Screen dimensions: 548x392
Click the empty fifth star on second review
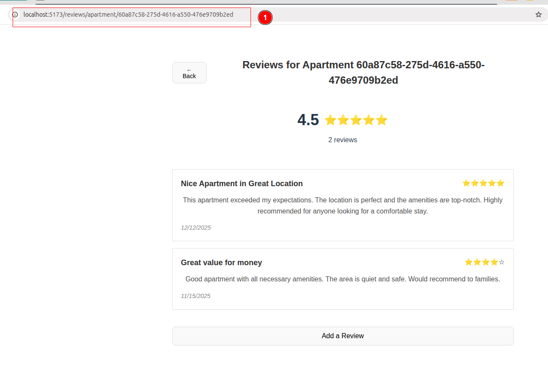tap(501, 262)
